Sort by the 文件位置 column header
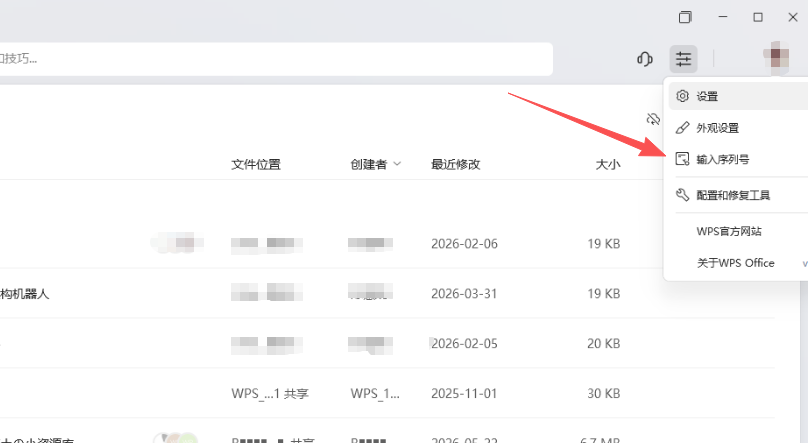The width and height of the screenshot is (808, 443). click(256, 164)
